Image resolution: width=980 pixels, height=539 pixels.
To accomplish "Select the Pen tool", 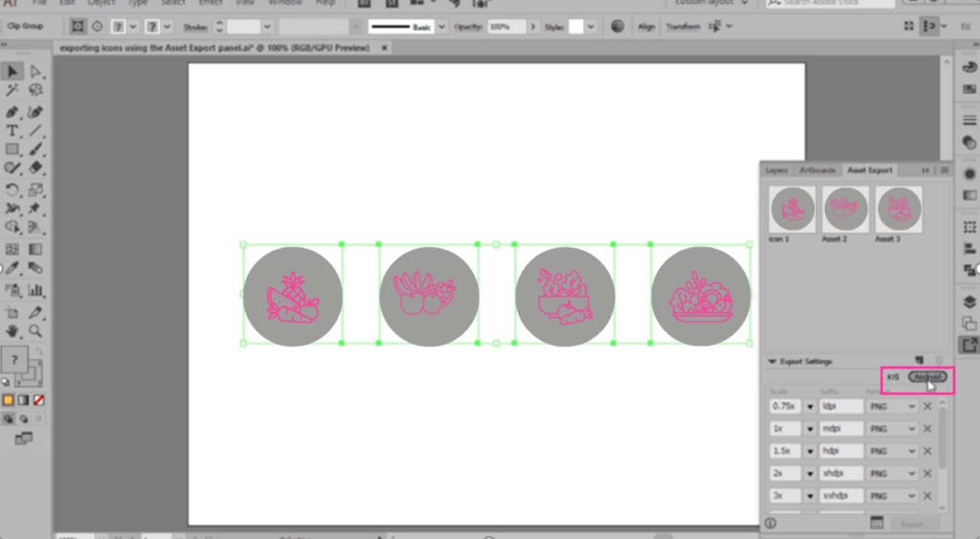I will coord(11,112).
